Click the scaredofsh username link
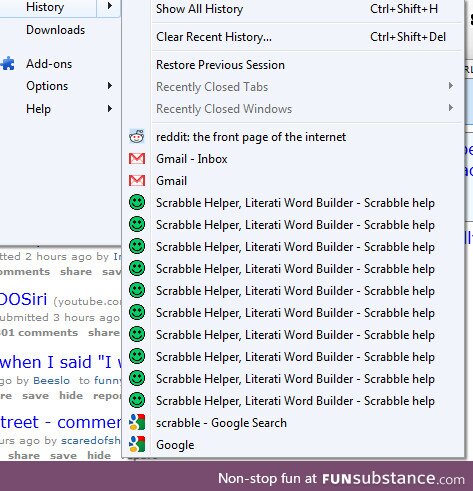 [x=90, y=440]
